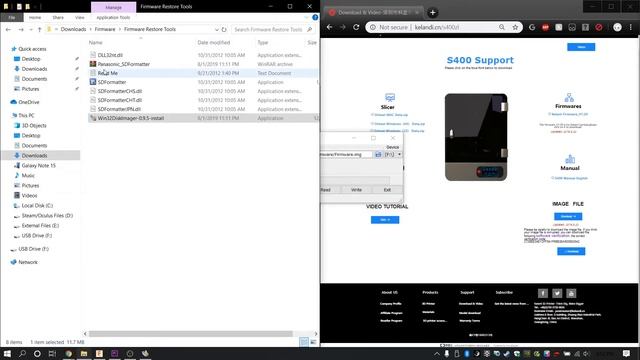Open Task View from taskbar

point(52,353)
